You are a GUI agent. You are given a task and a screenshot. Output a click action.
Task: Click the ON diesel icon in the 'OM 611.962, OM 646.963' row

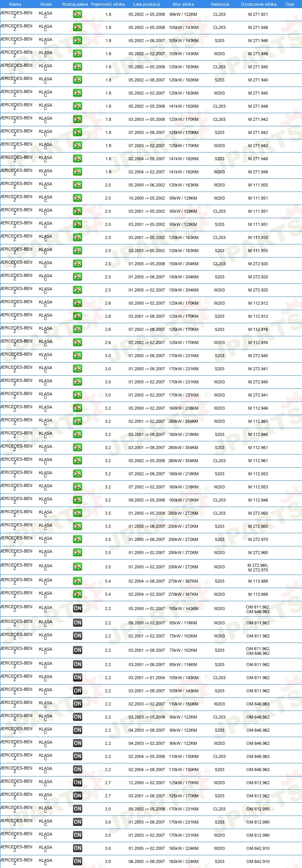[x=78, y=609]
